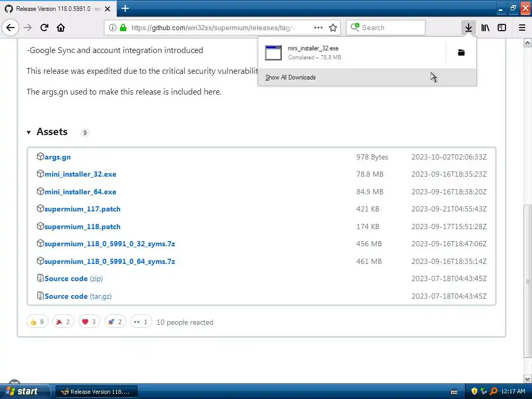Image resolution: width=532 pixels, height=399 pixels.
Task: Bookmark this page with the star
Action: pos(333,28)
